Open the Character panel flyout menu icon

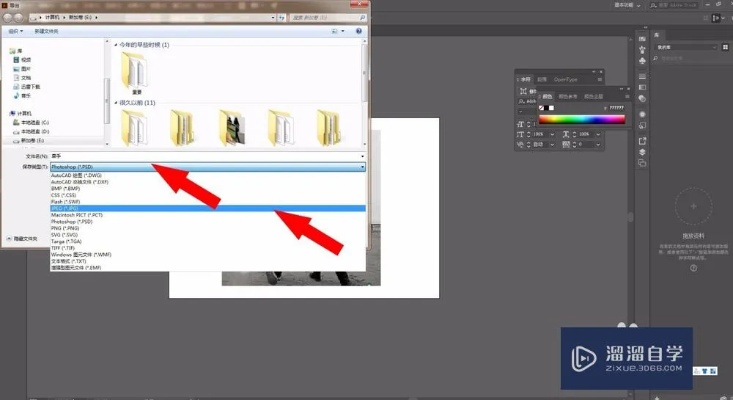point(600,79)
